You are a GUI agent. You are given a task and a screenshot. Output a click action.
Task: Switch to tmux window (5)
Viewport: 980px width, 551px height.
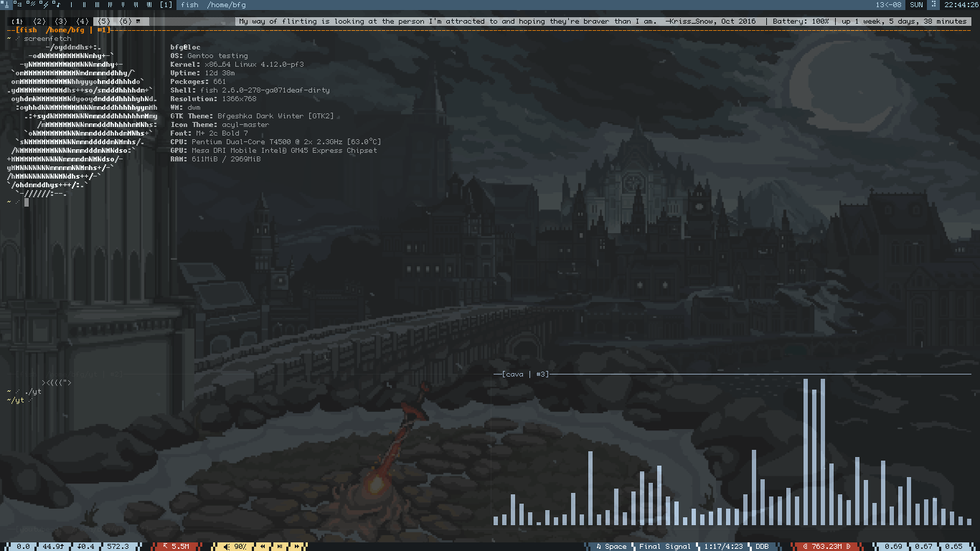[104, 22]
